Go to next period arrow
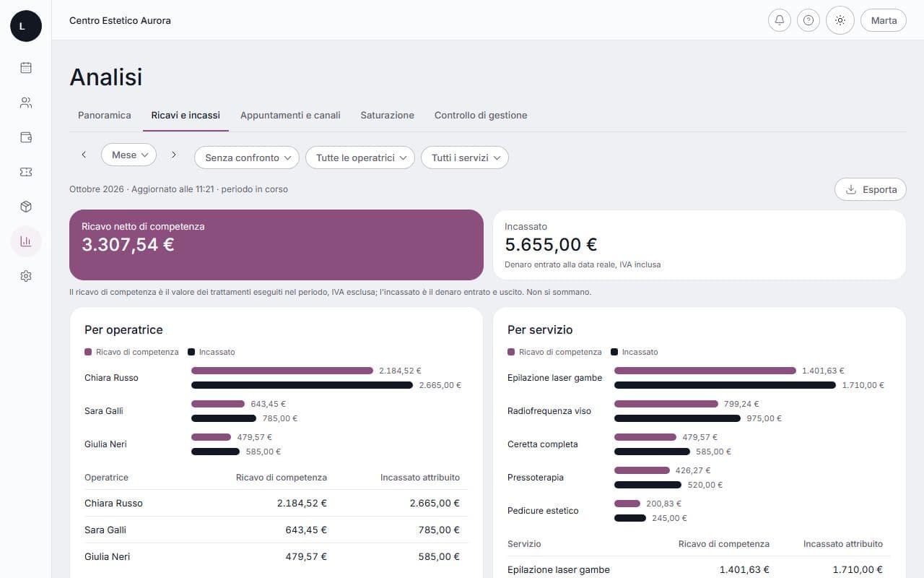Screen dimensions: 924x578 click(174, 155)
